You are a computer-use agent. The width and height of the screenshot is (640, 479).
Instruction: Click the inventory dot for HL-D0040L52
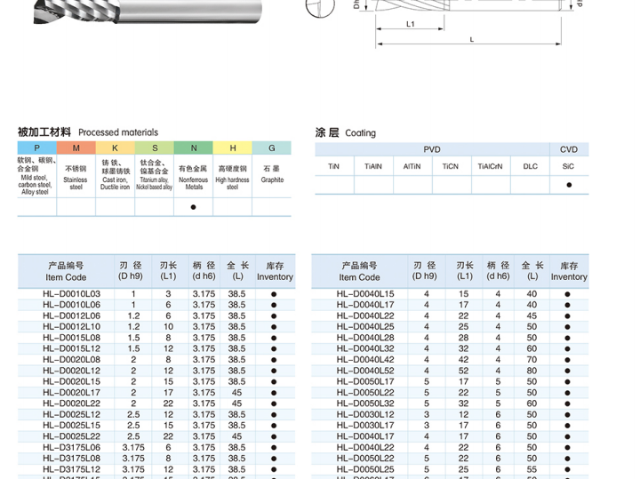[567, 370]
